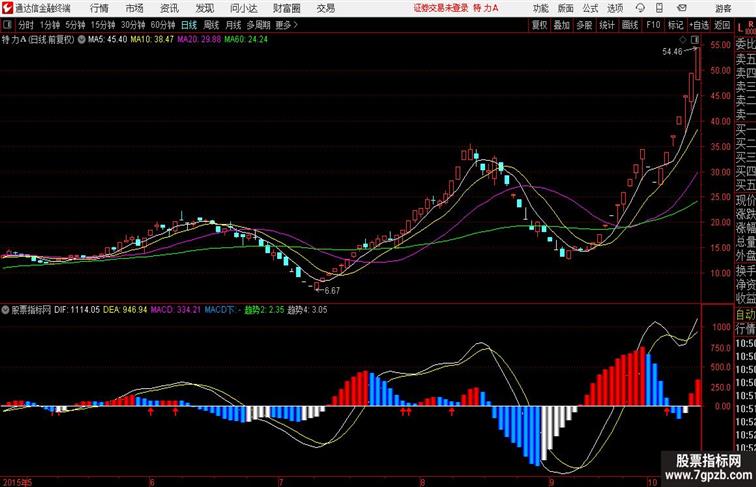Open the 功能 menu
Screen dimensions: 756x487
click(x=540, y=8)
